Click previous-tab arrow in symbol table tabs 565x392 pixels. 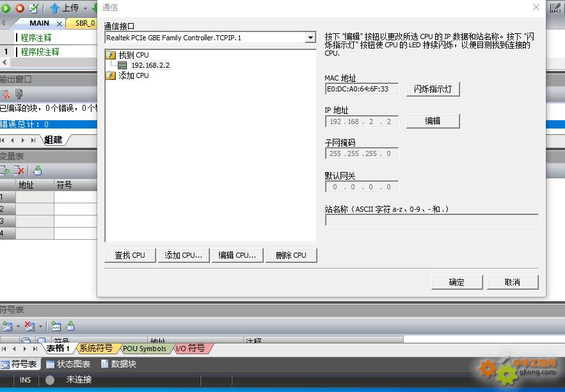(x=14, y=349)
